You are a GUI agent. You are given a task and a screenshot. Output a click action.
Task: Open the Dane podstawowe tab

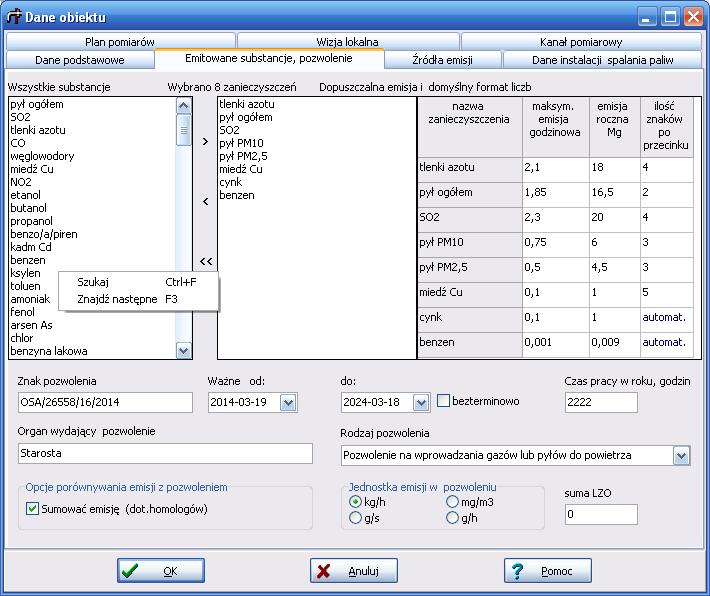[x=80, y=60]
